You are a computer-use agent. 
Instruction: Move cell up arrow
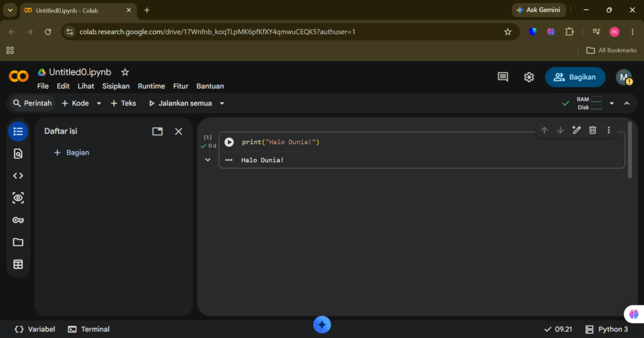point(544,131)
